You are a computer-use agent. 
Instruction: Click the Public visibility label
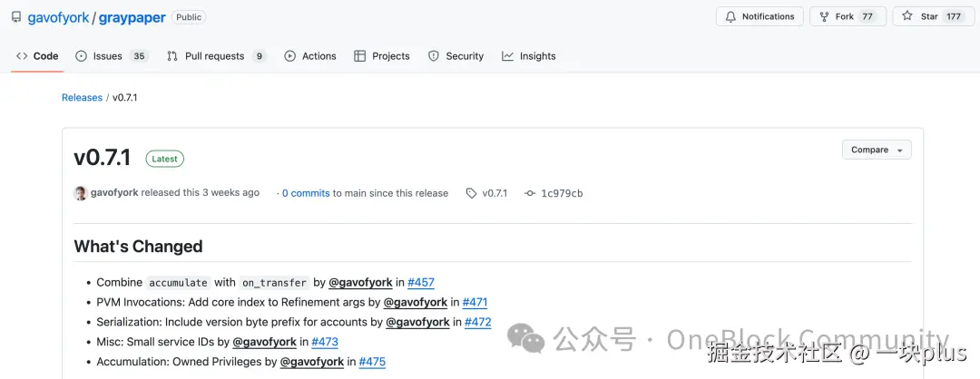189,17
